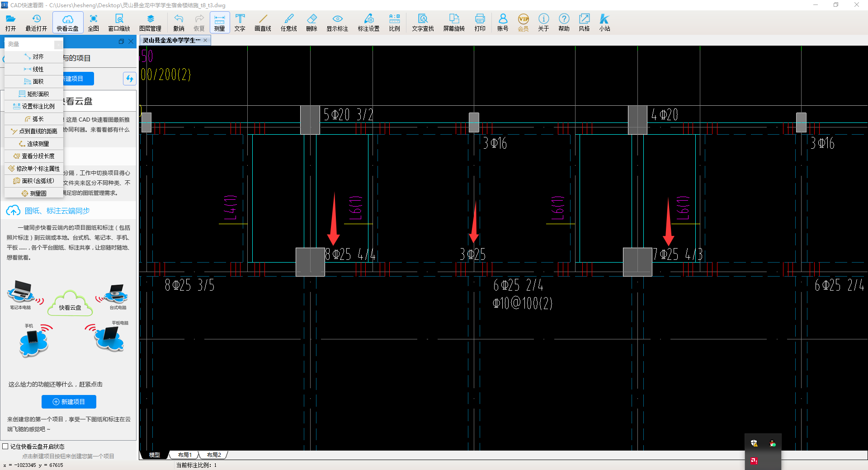Change the interface 风格 style

click(x=584, y=23)
